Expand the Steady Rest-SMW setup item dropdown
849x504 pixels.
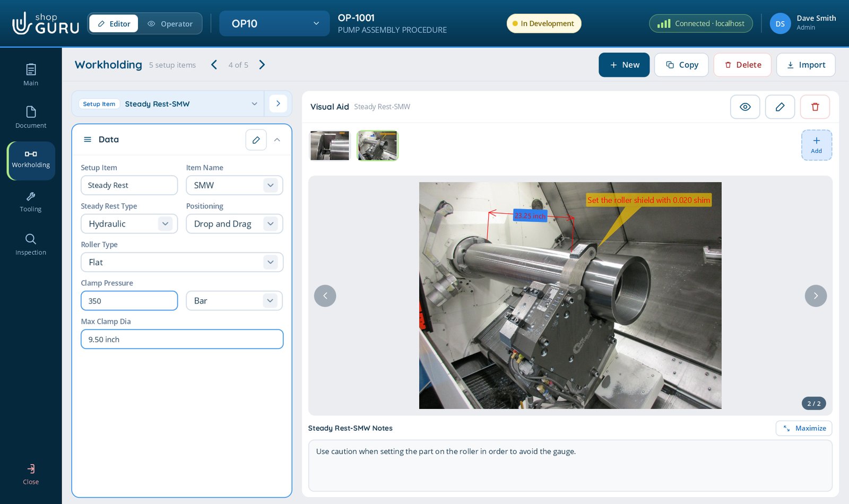point(168,104)
